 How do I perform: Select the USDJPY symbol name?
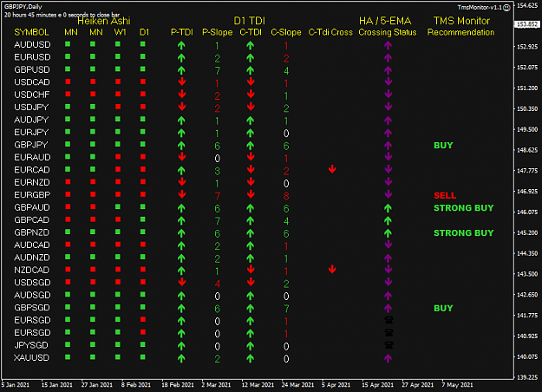pos(31,108)
